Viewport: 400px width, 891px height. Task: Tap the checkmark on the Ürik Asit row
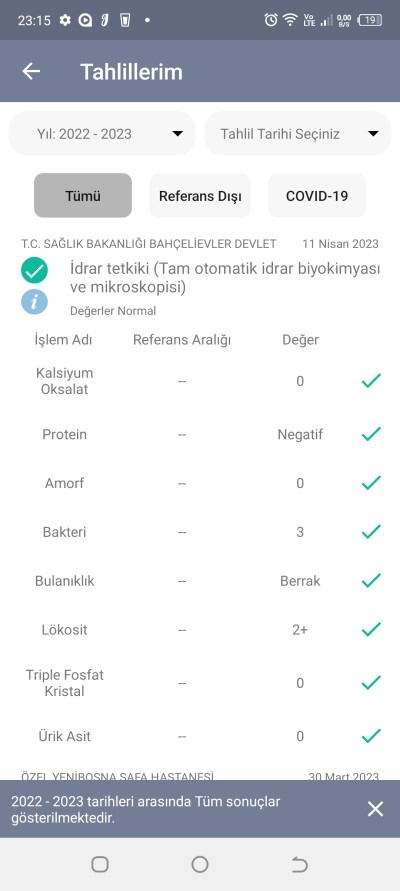coord(371,736)
